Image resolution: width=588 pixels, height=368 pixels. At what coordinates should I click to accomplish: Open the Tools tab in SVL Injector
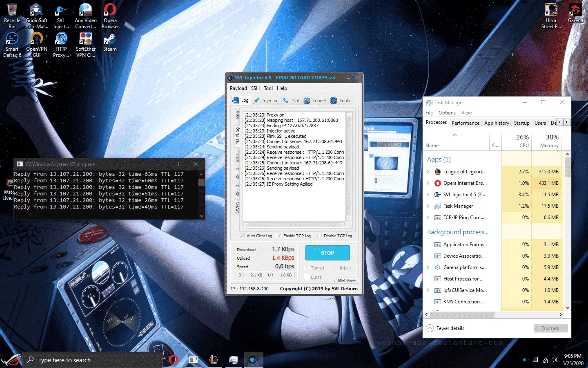pos(341,101)
